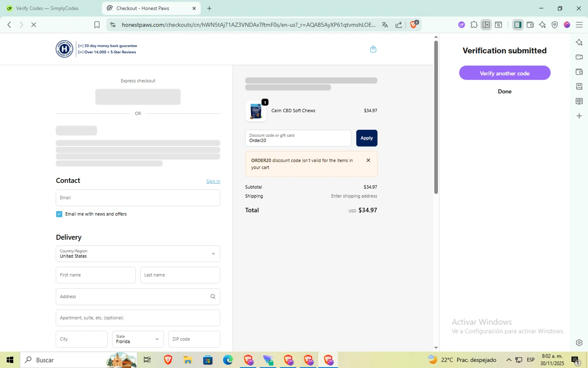Click the address bar URL
588x368 pixels.
coord(248,25)
